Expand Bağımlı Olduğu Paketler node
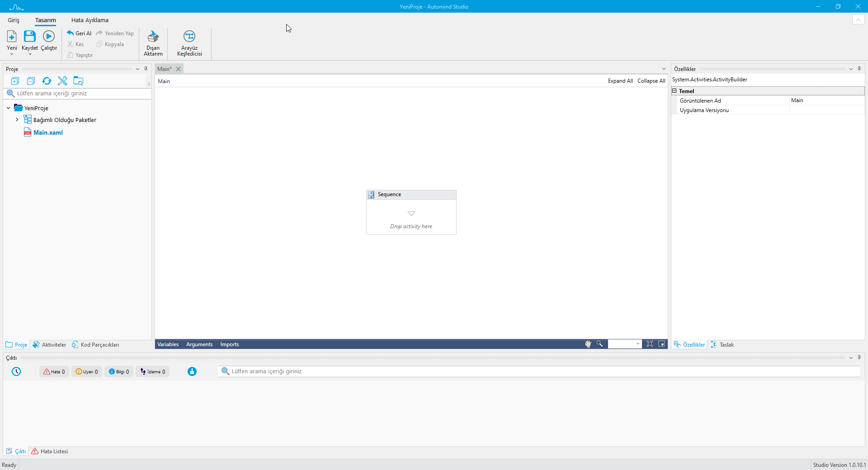Viewport: 868px width, 470px height. pyautogui.click(x=17, y=120)
